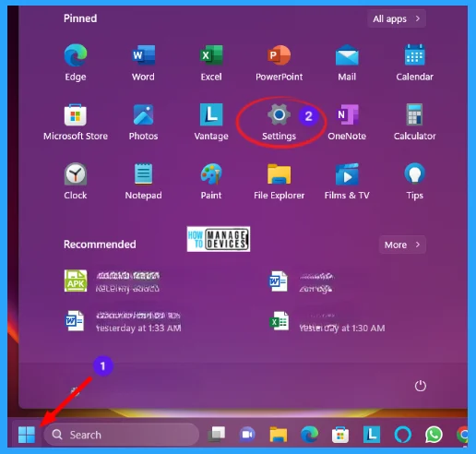
Task: Open Microsoft Store on taskbar
Action: coord(340,435)
